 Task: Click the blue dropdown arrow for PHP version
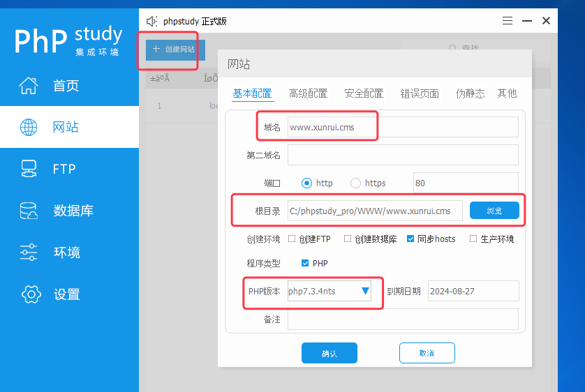tap(365, 291)
